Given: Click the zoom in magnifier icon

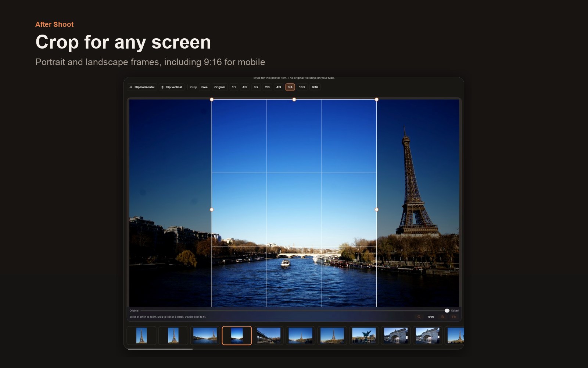Looking at the screenshot, I should (443, 317).
